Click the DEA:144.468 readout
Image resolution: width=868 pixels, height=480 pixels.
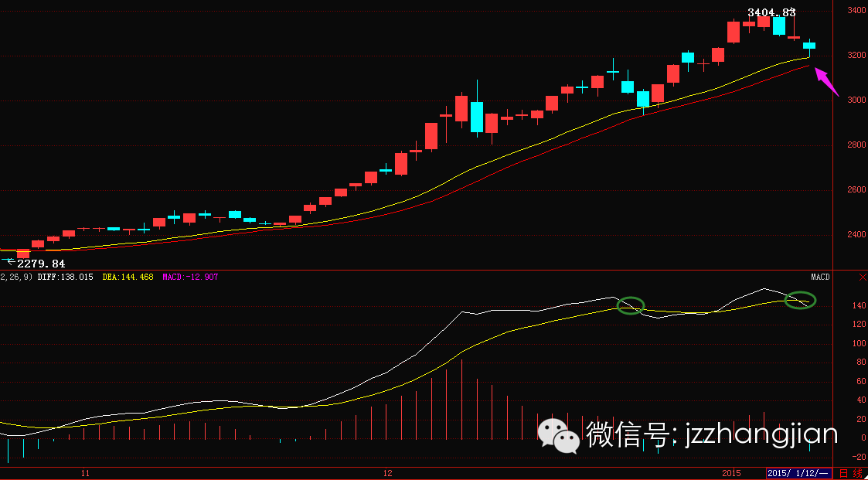pyautogui.click(x=128, y=276)
